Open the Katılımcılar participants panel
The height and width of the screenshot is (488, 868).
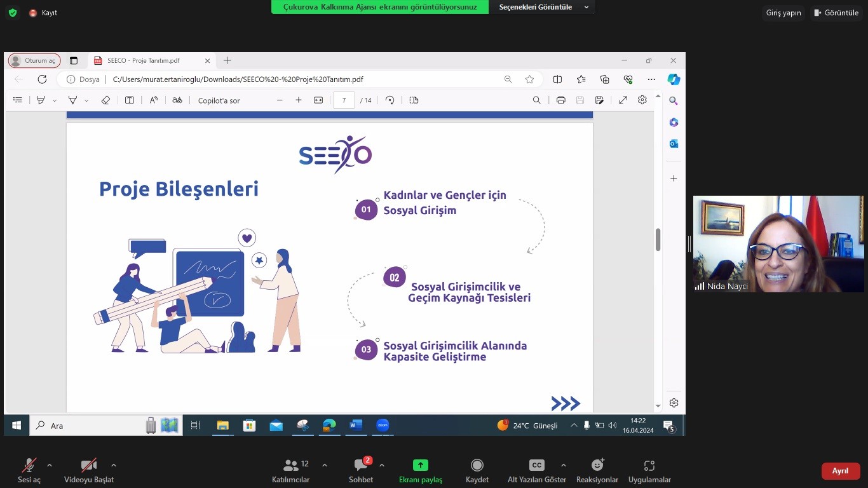point(291,470)
